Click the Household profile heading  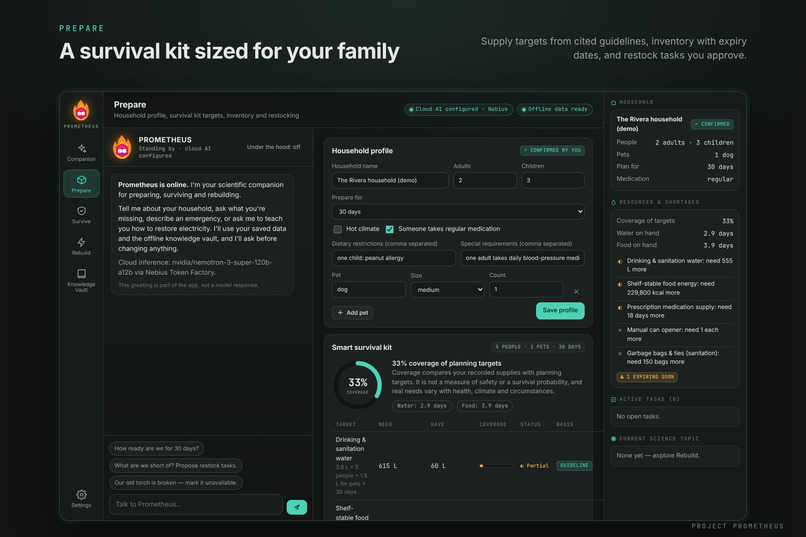click(362, 151)
